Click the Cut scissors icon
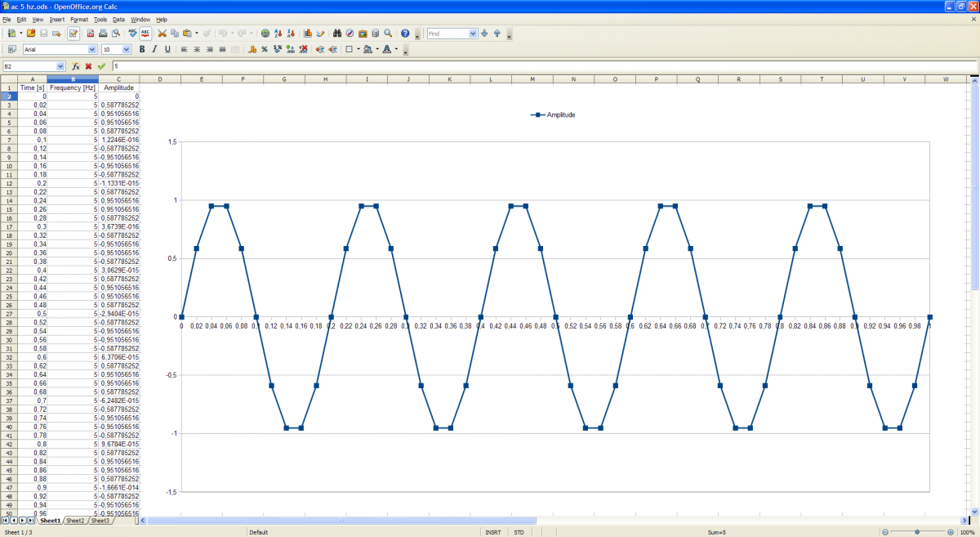This screenshot has height=537, width=980. (162, 34)
